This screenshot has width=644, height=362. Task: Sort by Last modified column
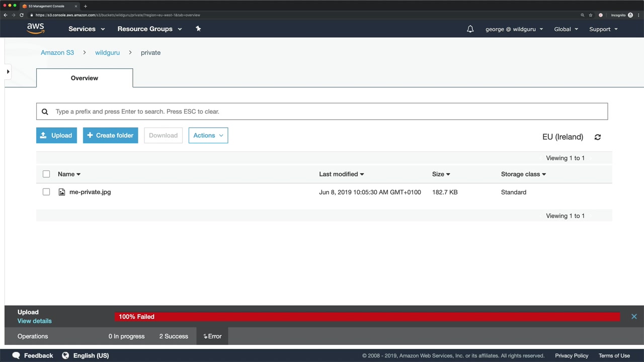tap(341, 174)
